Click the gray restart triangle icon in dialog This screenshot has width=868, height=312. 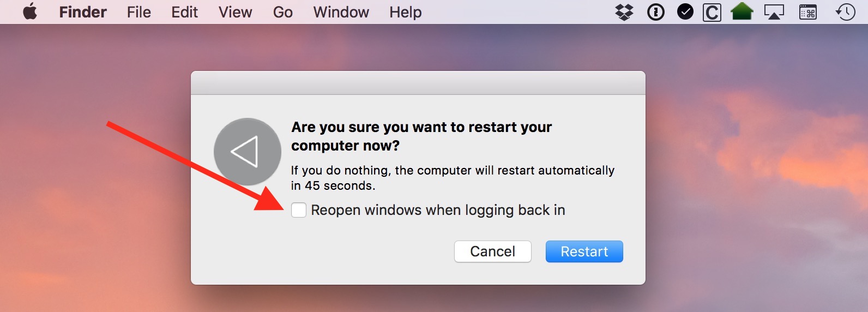[x=248, y=152]
